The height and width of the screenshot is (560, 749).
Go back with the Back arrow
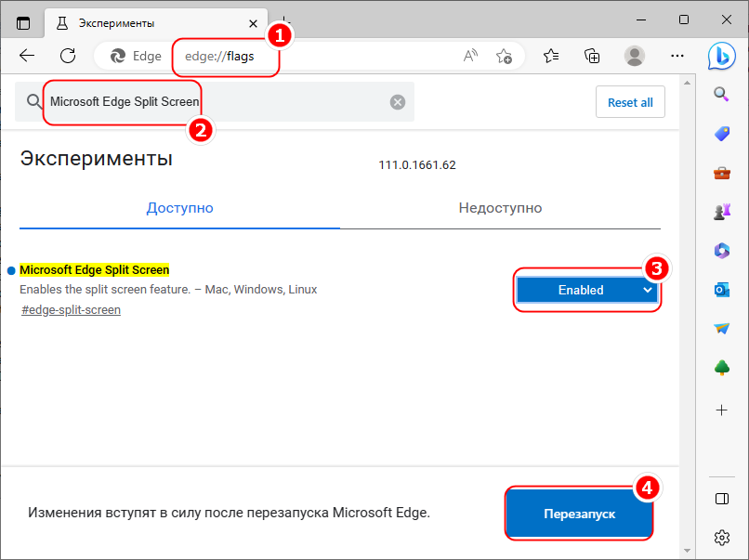click(x=27, y=56)
